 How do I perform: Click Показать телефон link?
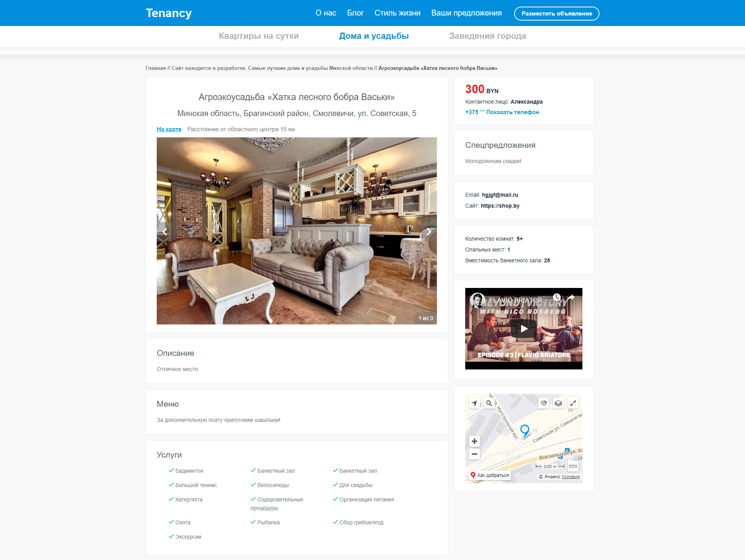512,112
